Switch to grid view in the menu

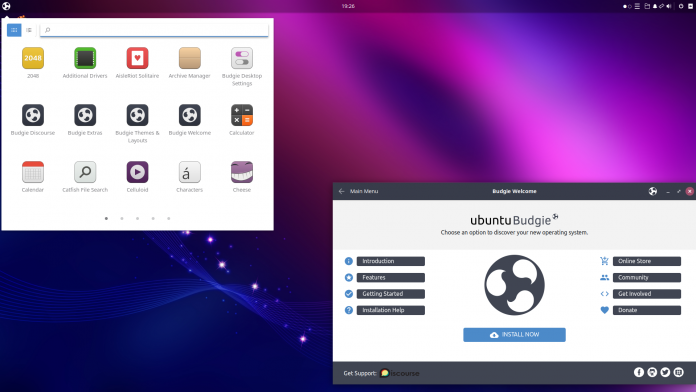[x=14, y=30]
